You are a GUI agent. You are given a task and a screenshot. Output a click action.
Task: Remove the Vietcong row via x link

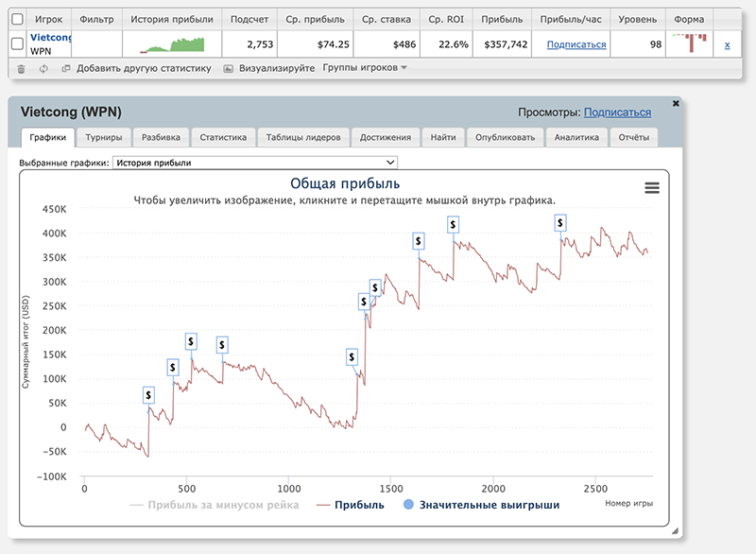[x=727, y=44]
